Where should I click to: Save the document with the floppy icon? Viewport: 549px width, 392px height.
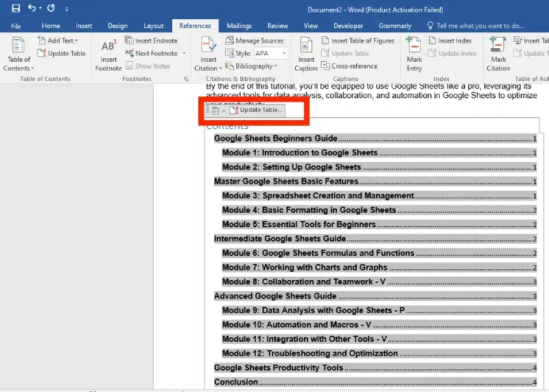16,8
